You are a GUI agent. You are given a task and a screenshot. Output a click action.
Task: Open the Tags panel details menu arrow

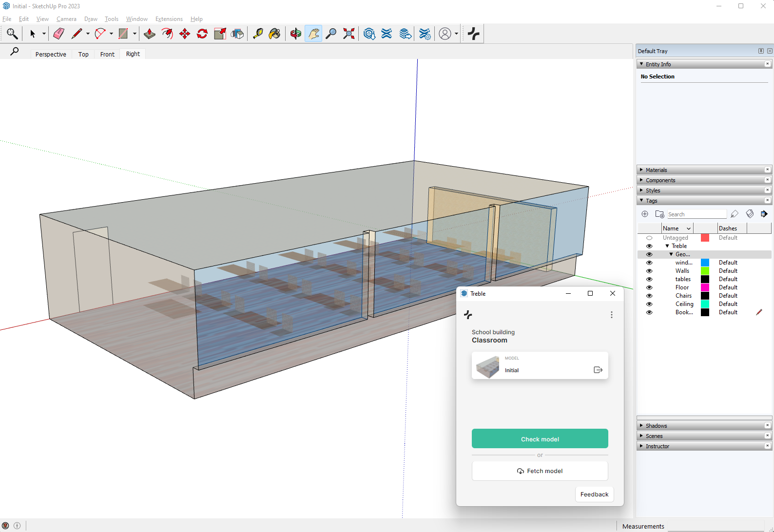coord(764,214)
